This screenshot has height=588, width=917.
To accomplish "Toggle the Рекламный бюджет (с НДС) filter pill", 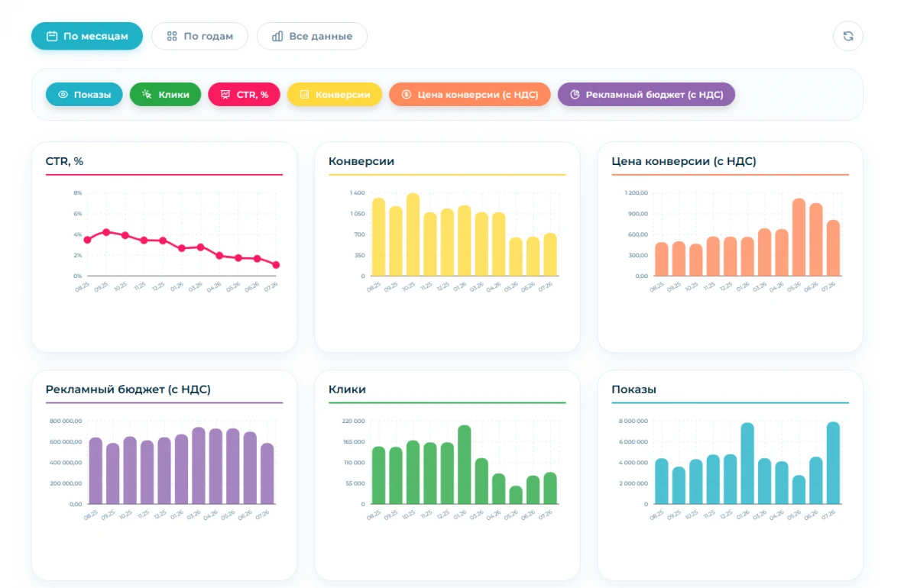I will pos(646,95).
